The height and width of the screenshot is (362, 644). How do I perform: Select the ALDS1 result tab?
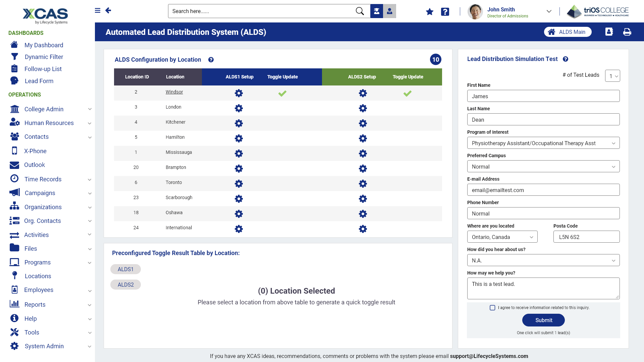125,269
